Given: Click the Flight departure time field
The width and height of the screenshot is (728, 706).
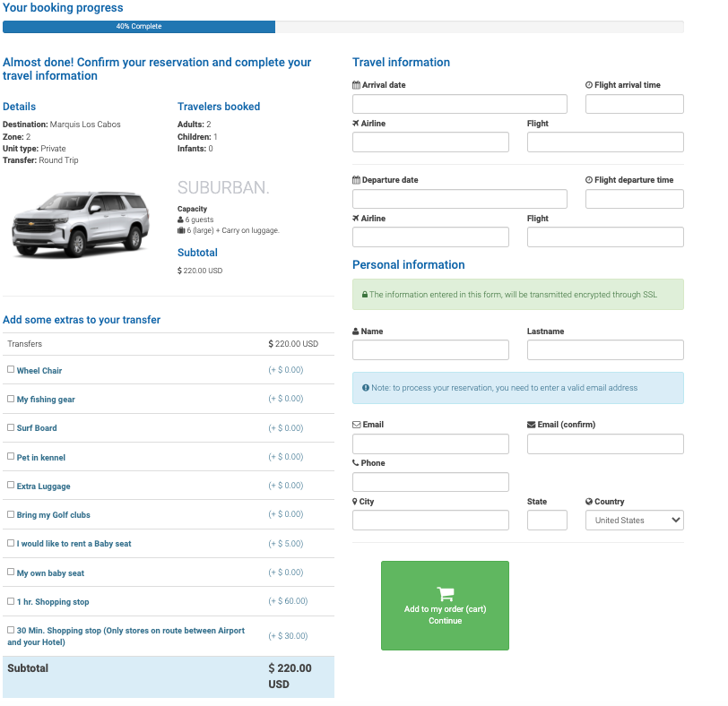Looking at the screenshot, I should click(x=634, y=199).
